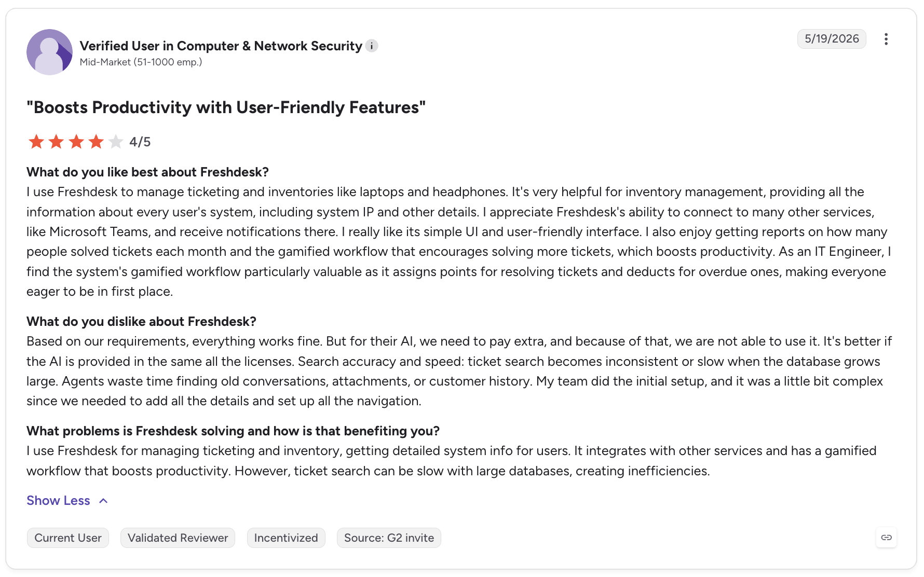Image resolution: width=924 pixels, height=577 pixels.
Task: Click the third orange rating star
Action: [x=76, y=142]
